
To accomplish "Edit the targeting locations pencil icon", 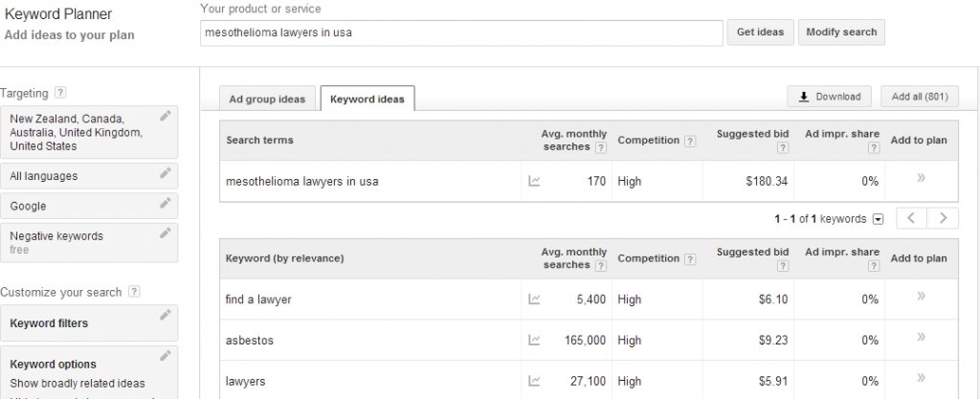I will [x=166, y=116].
